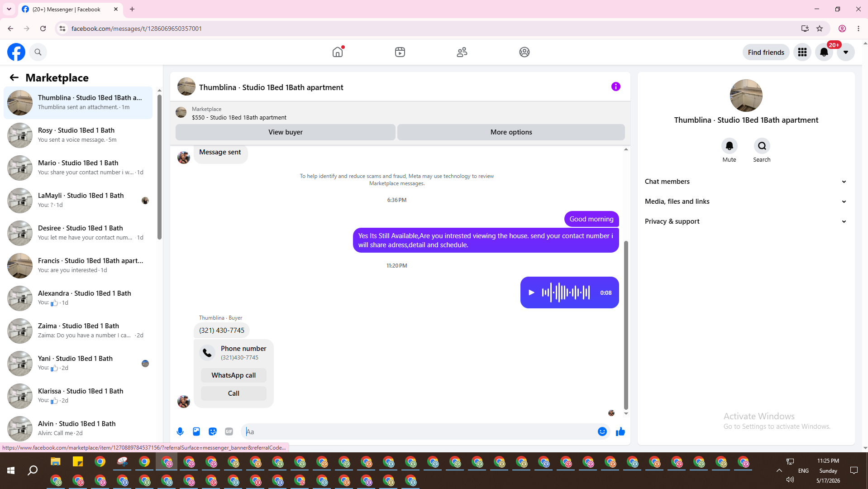Open Facebook home feed icon
The image size is (868, 489).
pyautogui.click(x=338, y=52)
